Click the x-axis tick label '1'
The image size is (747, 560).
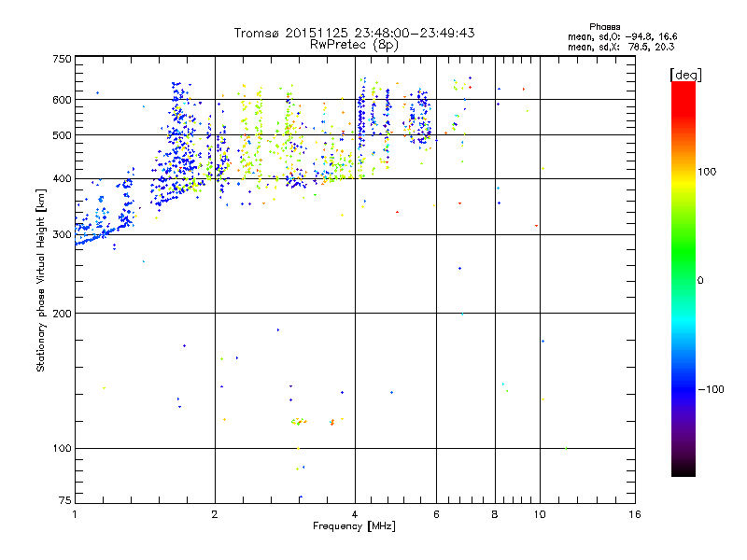(75, 514)
